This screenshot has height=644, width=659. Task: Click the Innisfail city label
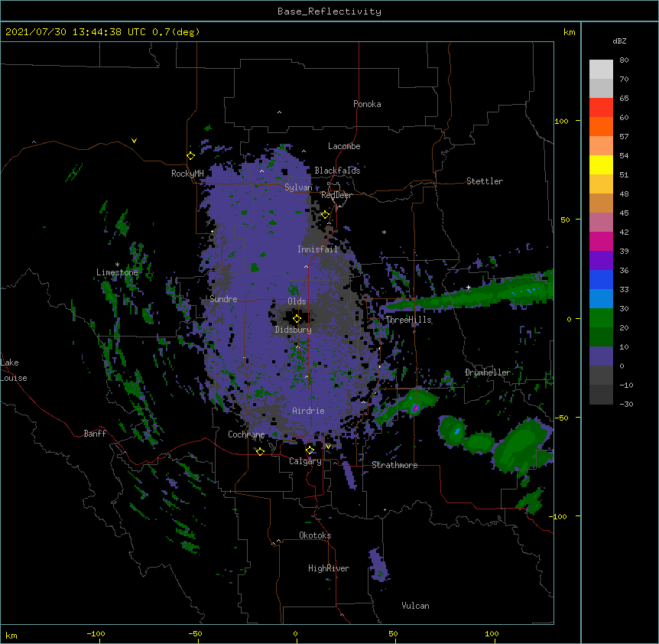coord(318,249)
